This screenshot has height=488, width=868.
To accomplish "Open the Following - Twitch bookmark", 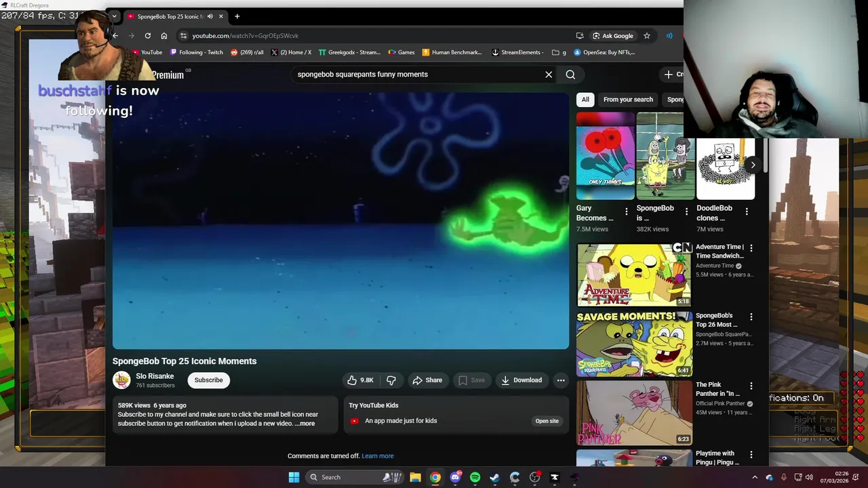I will [x=197, y=52].
